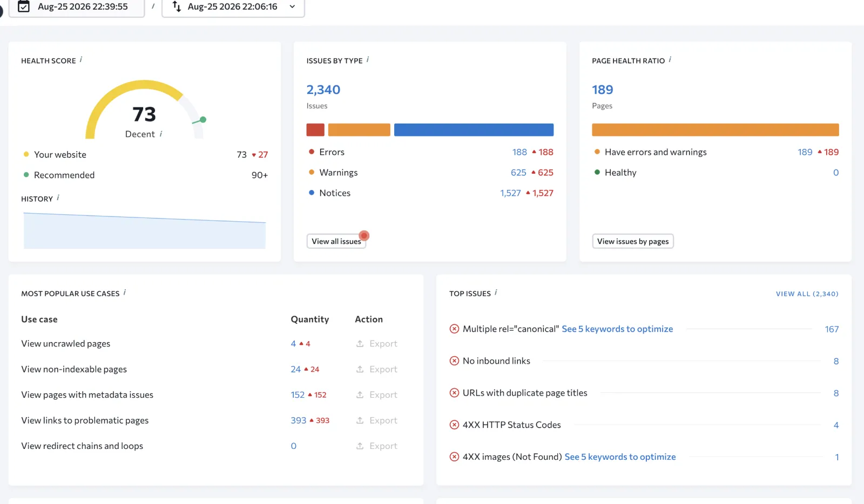Click the export icon for View non-indexable pages
The image size is (864, 504).
[360, 369]
